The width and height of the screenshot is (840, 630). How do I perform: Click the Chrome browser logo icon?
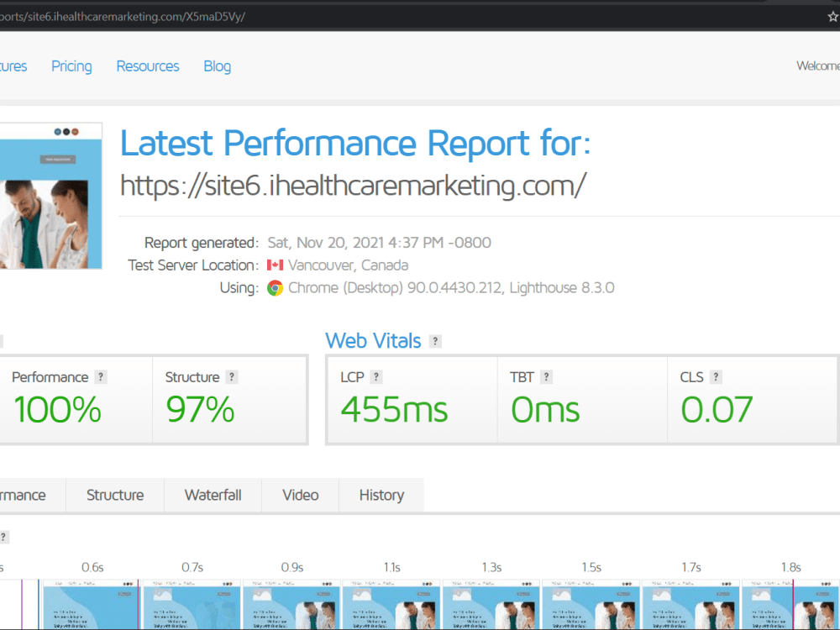pyautogui.click(x=275, y=288)
